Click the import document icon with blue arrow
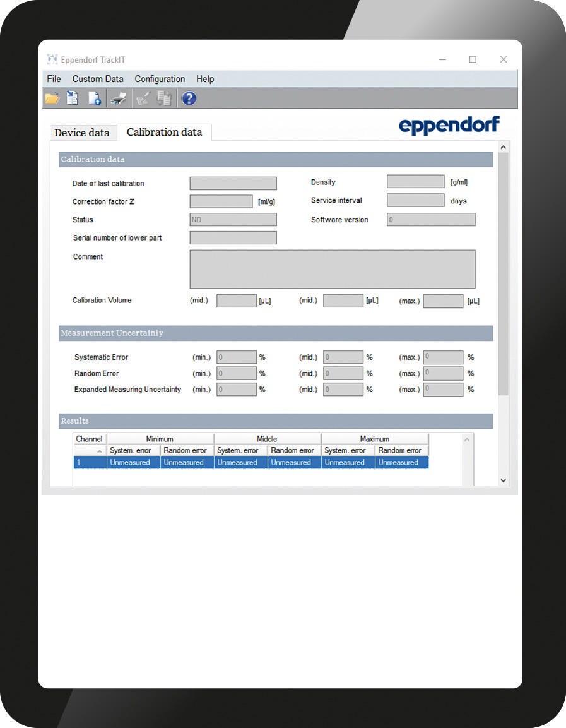566x728 pixels. [x=73, y=98]
